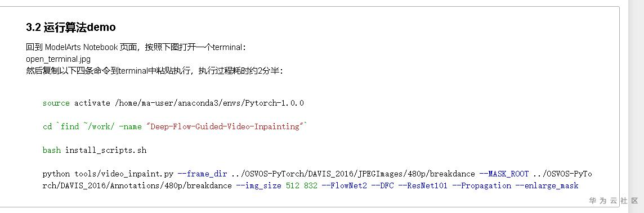Viewport: 644px width, 213px height.
Task: Click the "Deep-Flow-Guided-Video-Inpainting" string literal
Action: 225,126
